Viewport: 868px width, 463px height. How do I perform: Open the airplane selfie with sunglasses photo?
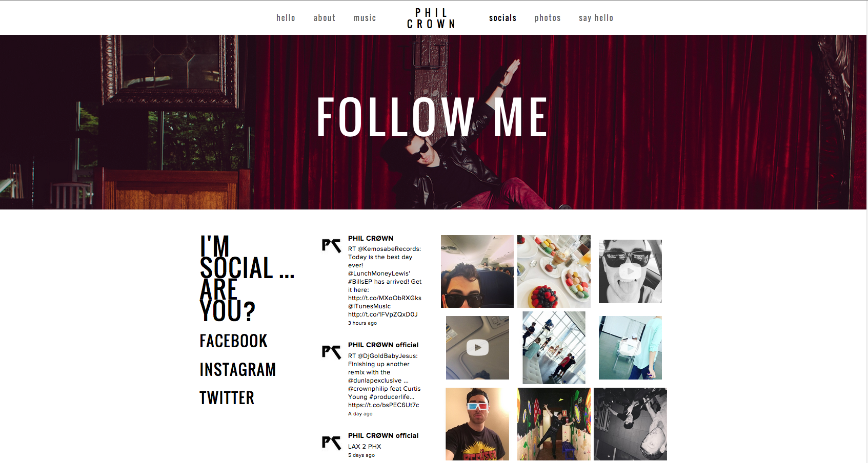[x=477, y=271]
